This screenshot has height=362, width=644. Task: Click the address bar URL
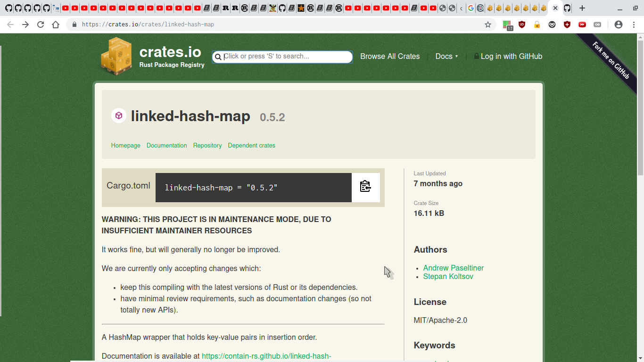[148, 25]
